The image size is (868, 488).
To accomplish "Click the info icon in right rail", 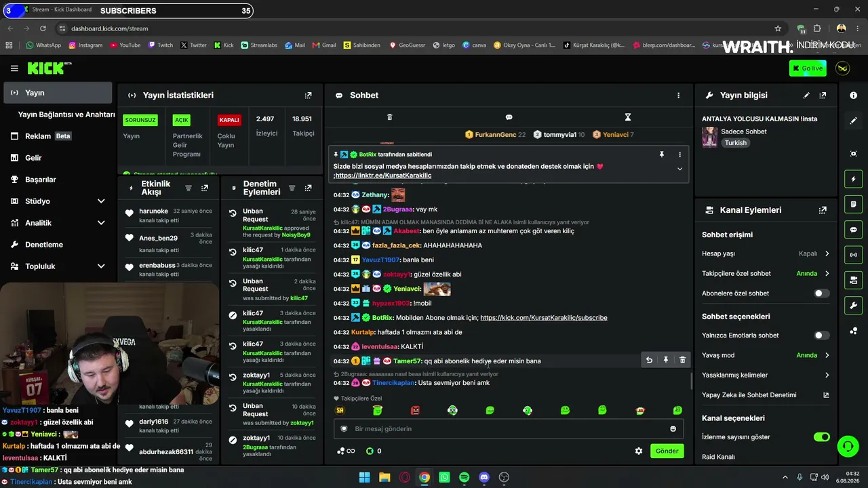I will point(853,96).
